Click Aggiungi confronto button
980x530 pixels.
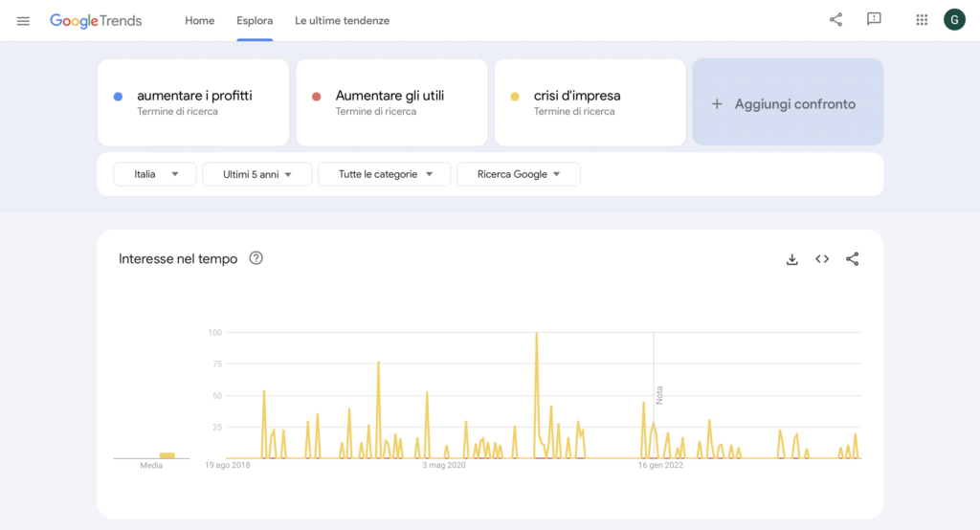787,103
